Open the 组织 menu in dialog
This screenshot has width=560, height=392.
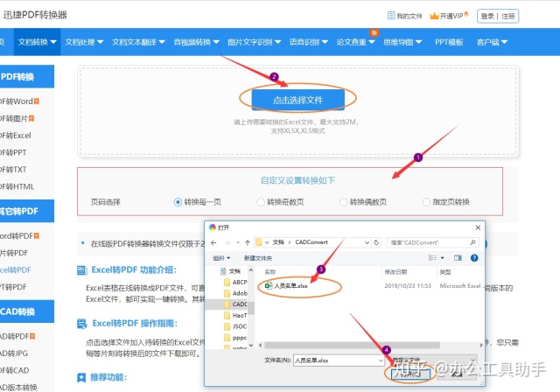221,258
